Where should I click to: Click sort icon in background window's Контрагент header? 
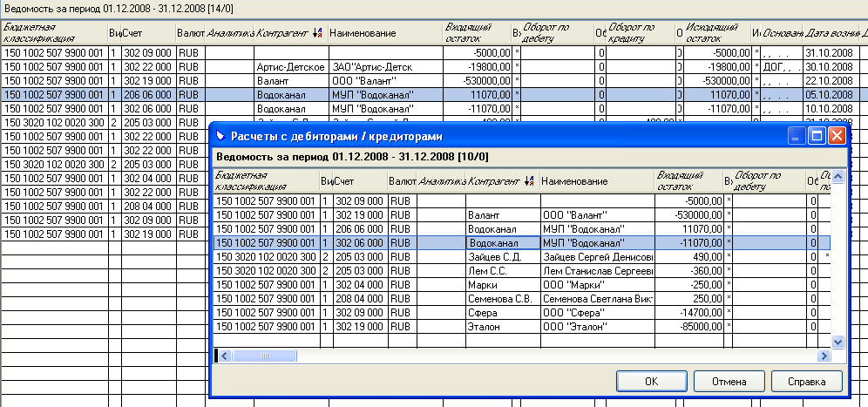[x=316, y=33]
